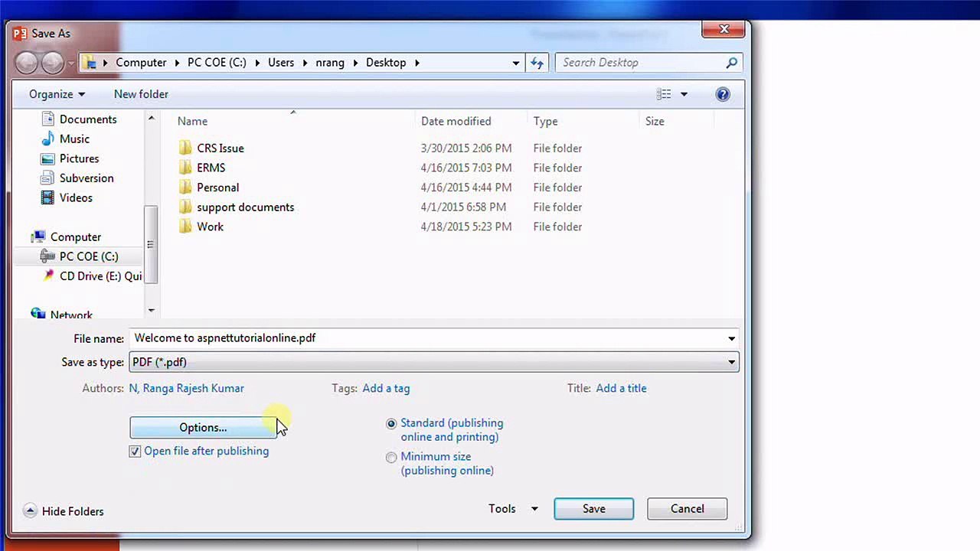Click the Forward navigation arrow button

click(52, 63)
